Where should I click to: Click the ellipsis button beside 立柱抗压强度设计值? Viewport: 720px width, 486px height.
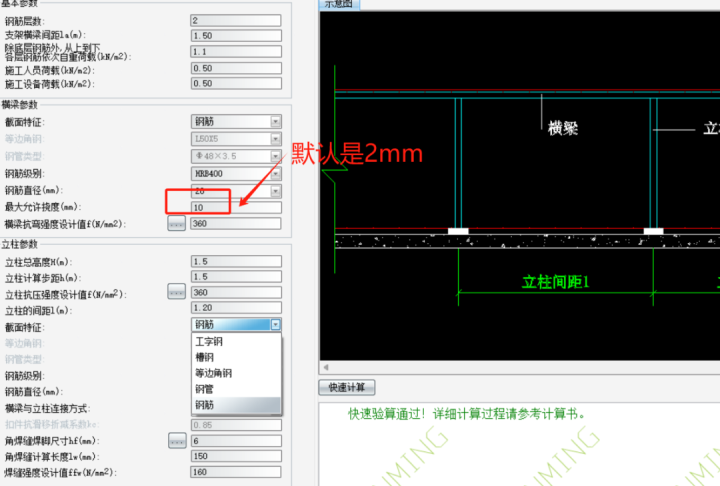tap(176, 292)
